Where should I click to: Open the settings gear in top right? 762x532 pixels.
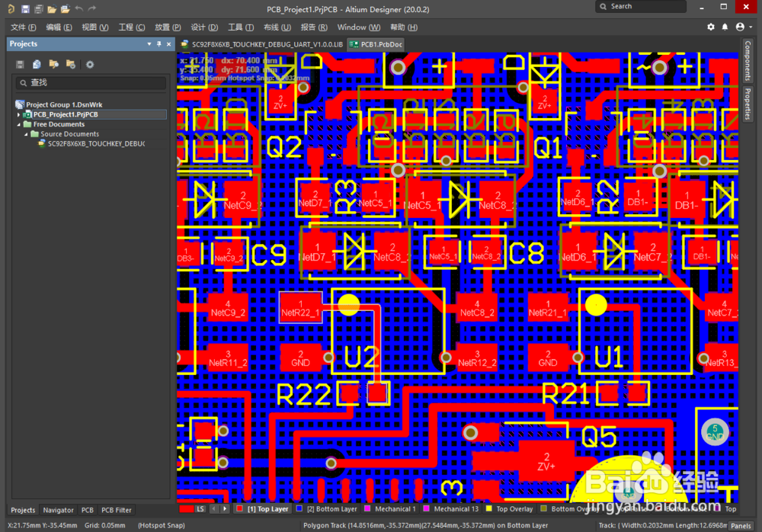tap(711, 27)
